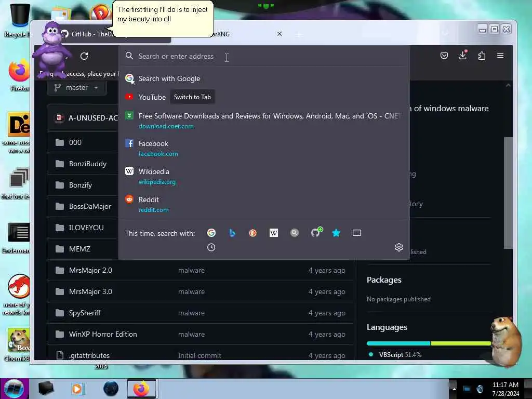The image size is (532, 399).
Task: Open the black box taskbar icon
Action: tap(46, 389)
